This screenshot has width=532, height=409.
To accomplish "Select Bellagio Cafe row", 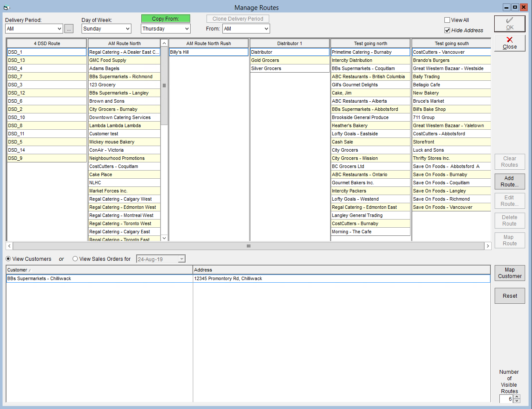I will coord(451,85).
